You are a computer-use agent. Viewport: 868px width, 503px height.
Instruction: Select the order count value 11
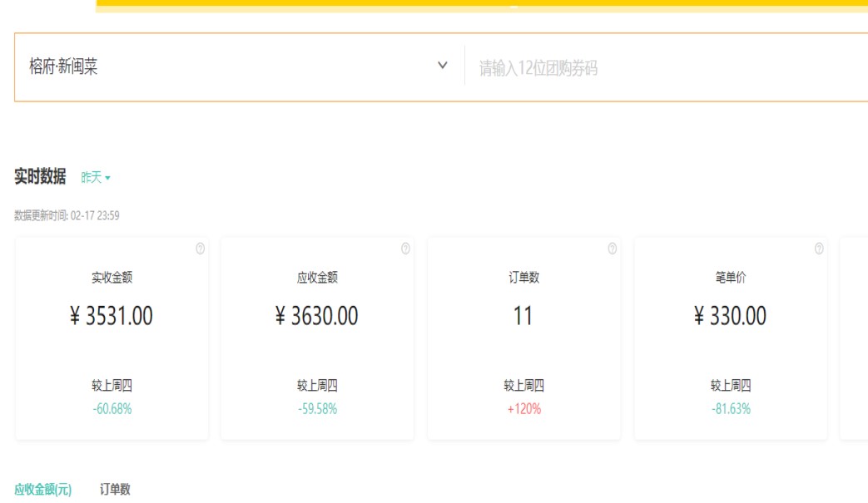tap(523, 316)
